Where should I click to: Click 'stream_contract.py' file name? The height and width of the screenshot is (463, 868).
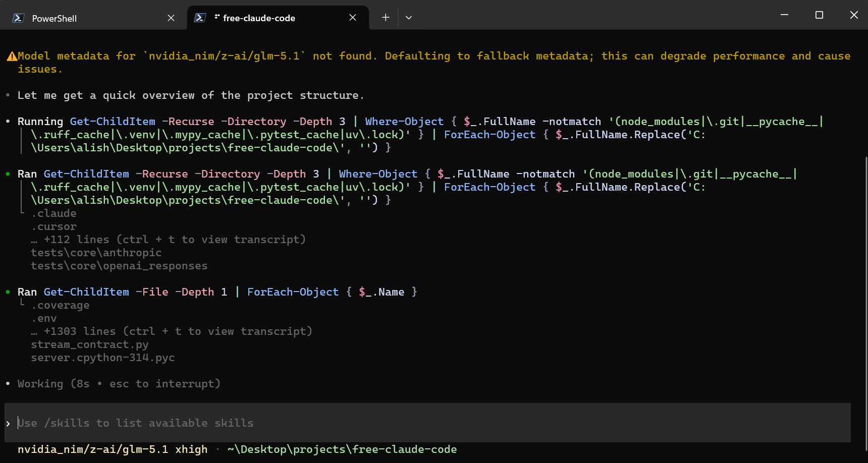pyautogui.click(x=90, y=344)
